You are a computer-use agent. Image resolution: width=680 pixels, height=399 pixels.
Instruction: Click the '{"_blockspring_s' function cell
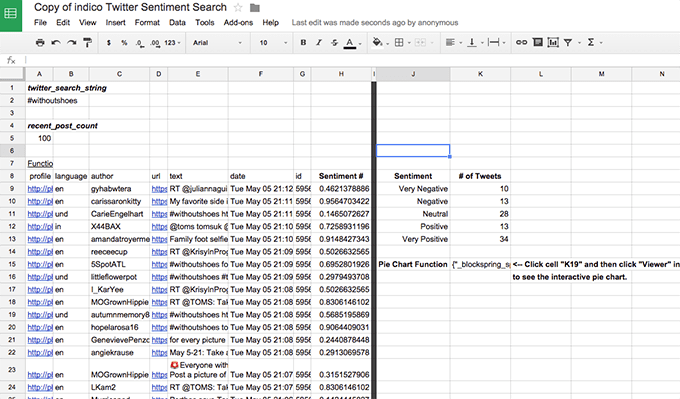coord(481,264)
